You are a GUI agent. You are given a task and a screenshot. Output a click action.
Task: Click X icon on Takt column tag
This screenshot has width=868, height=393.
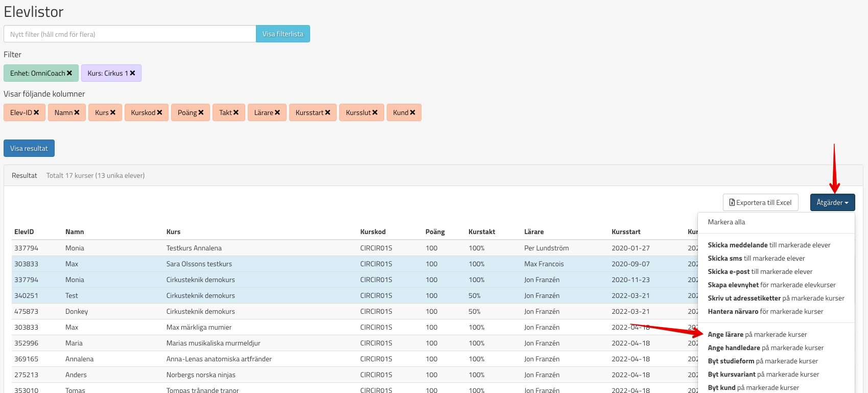click(236, 112)
